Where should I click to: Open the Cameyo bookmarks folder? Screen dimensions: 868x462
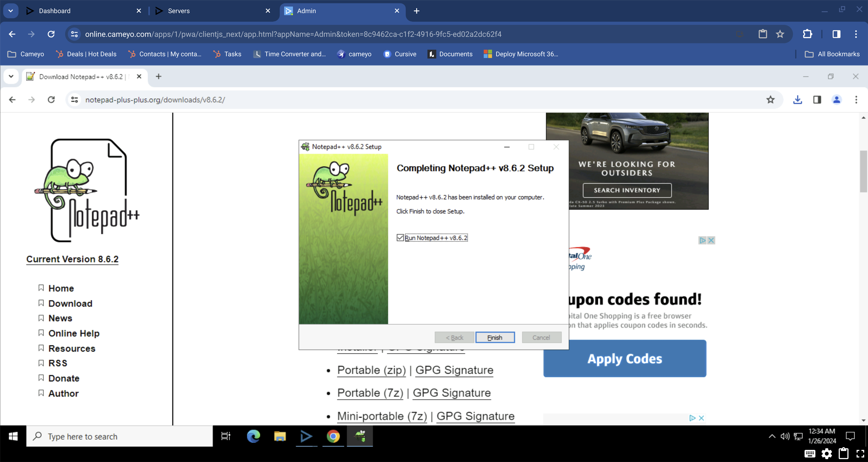pos(26,54)
